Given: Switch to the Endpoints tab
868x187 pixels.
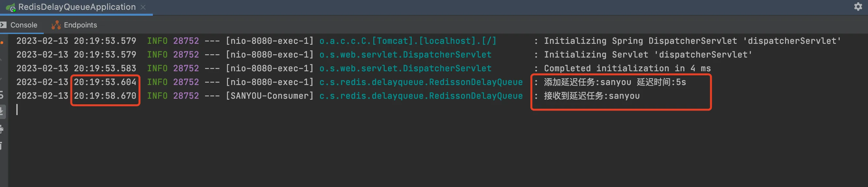Looking at the screenshot, I should (80, 25).
